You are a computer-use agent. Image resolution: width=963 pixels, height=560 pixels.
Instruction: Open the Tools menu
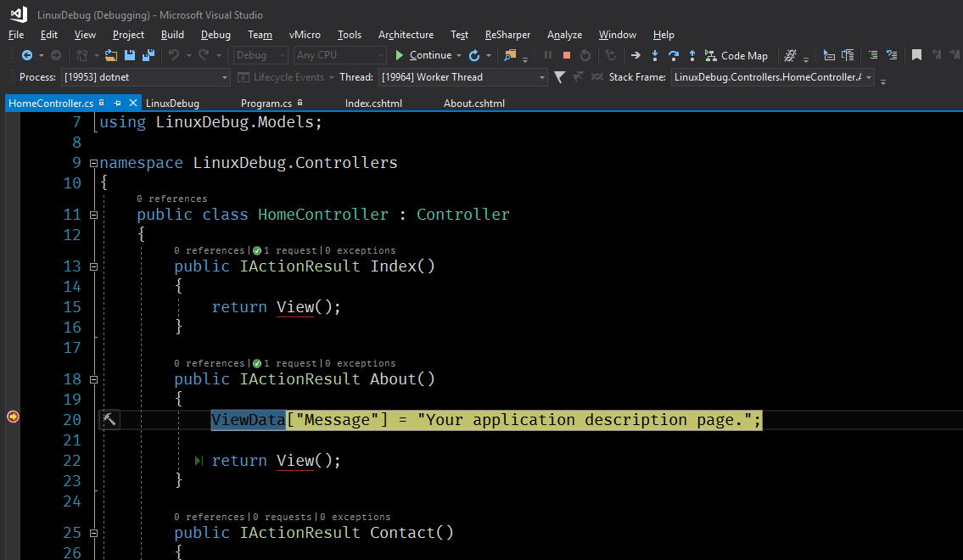(350, 35)
